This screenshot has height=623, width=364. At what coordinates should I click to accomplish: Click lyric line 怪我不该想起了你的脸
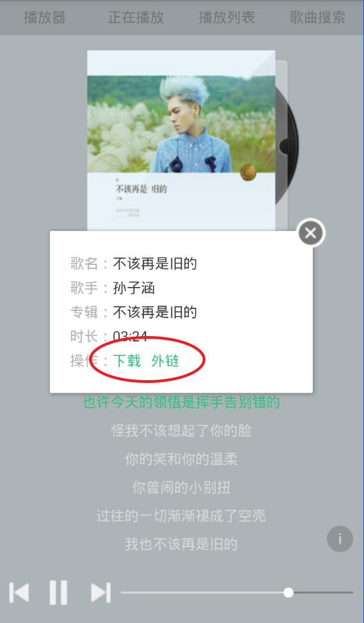tap(181, 431)
